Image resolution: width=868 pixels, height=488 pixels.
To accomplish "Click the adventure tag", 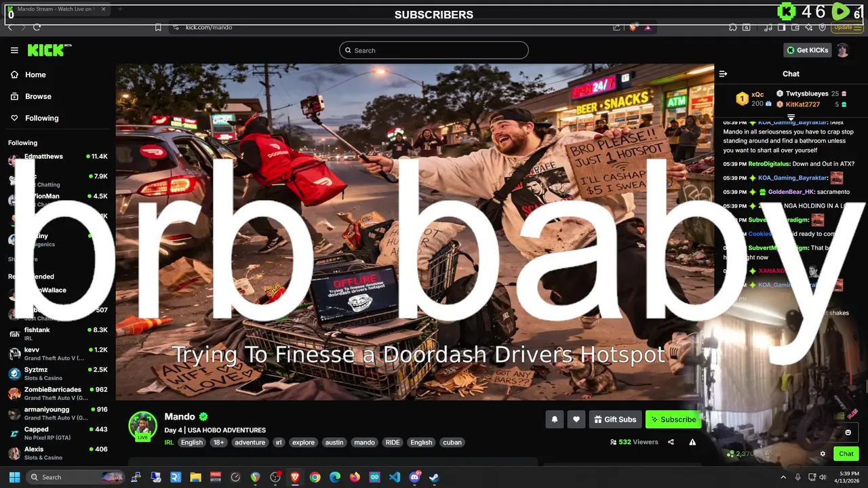I will pos(250,443).
